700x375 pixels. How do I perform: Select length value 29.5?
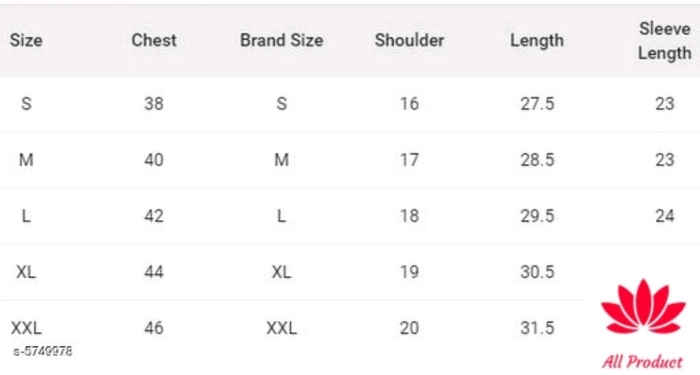[x=537, y=216]
